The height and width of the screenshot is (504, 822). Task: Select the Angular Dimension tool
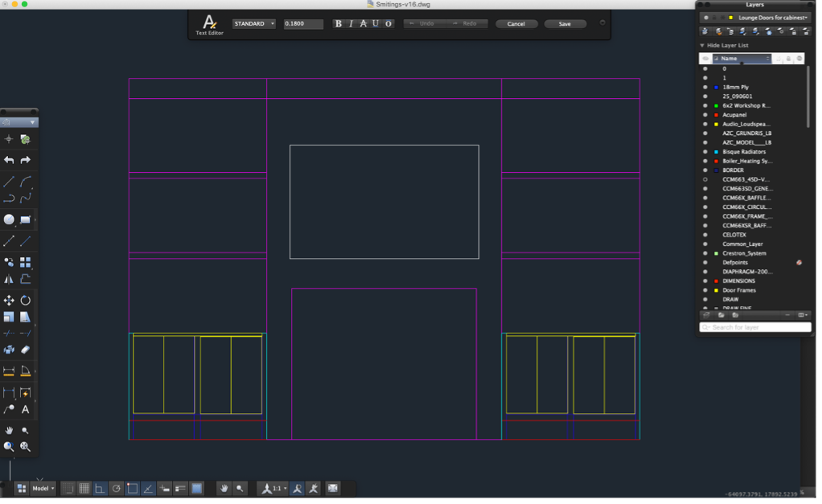coord(25,371)
